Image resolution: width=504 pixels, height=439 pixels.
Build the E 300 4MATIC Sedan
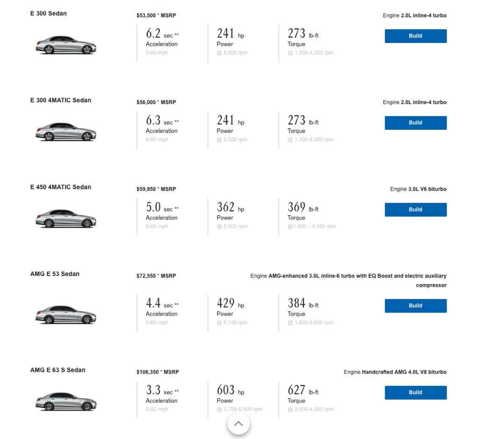coord(416,123)
